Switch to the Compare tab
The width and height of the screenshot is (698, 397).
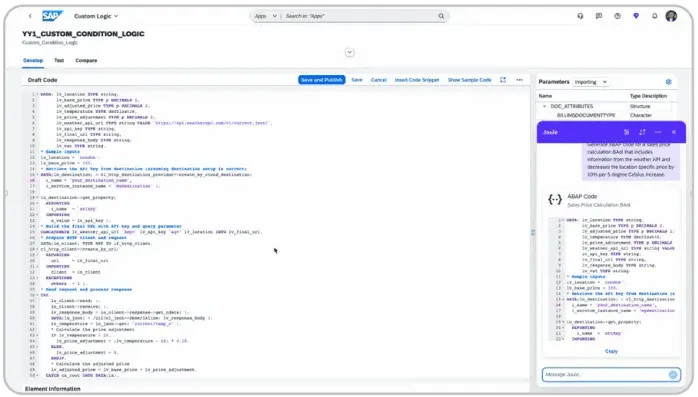(86, 61)
